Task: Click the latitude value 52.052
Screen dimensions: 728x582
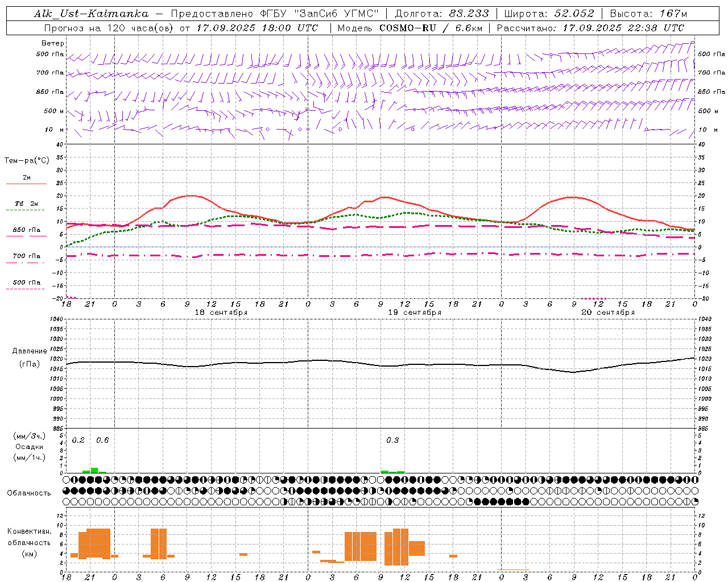Action: click(574, 14)
